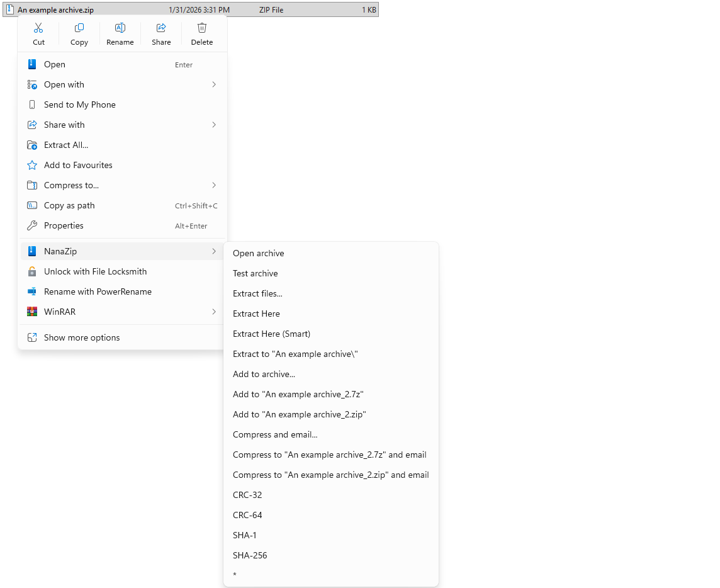The width and height of the screenshot is (720, 588).
Task: Click the share icon beside Share with
Action: pyautogui.click(x=31, y=125)
